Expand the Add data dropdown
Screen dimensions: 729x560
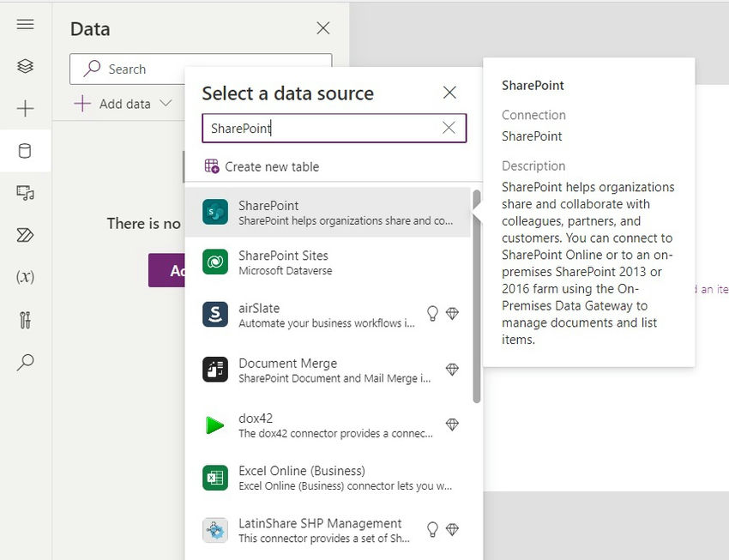pyautogui.click(x=123, y=104)
